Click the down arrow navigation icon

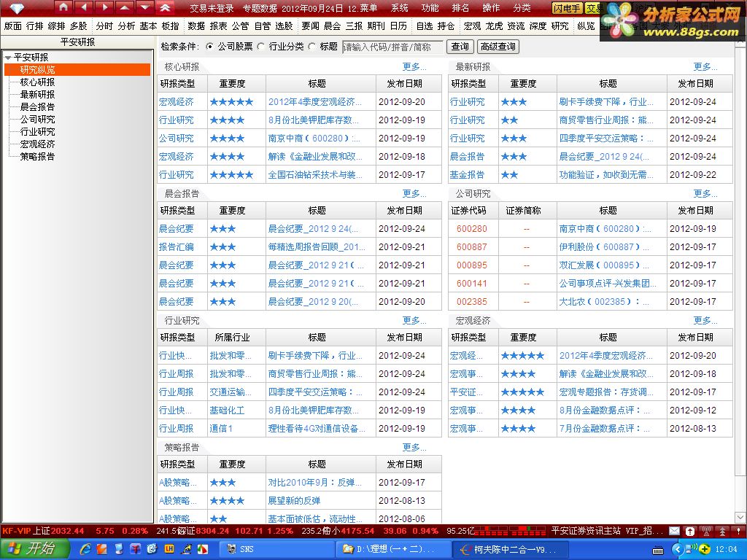[x=145, y=7]
